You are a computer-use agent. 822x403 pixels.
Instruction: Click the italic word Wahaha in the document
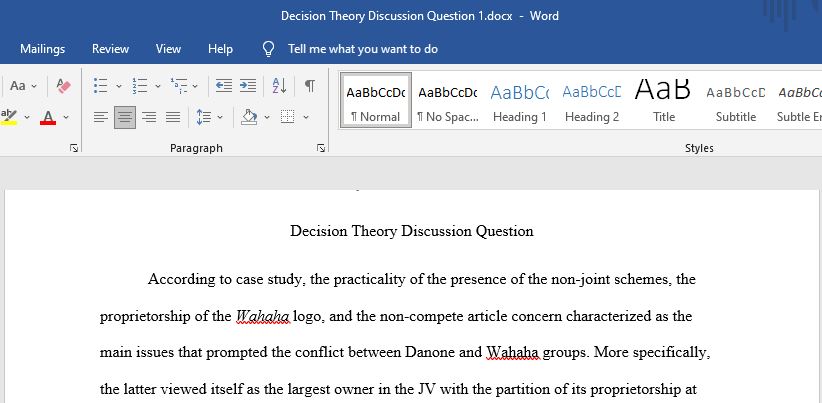pyautogui.click(x=262, y=317)
